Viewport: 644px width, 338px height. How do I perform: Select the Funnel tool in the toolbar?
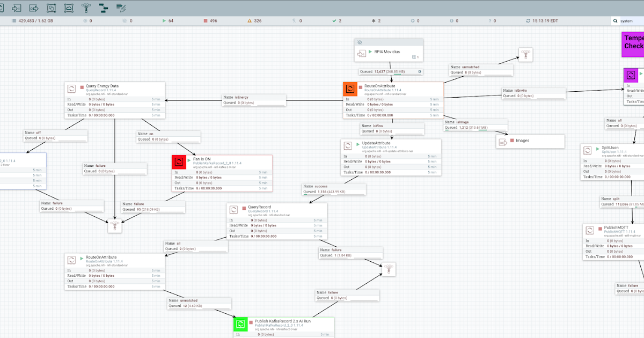(x=86, y=8)
